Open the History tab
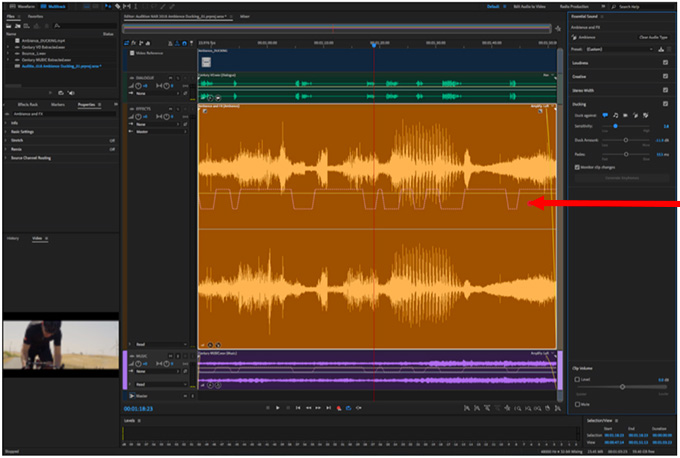The image size is (680, 458). [x=13, y=239]
